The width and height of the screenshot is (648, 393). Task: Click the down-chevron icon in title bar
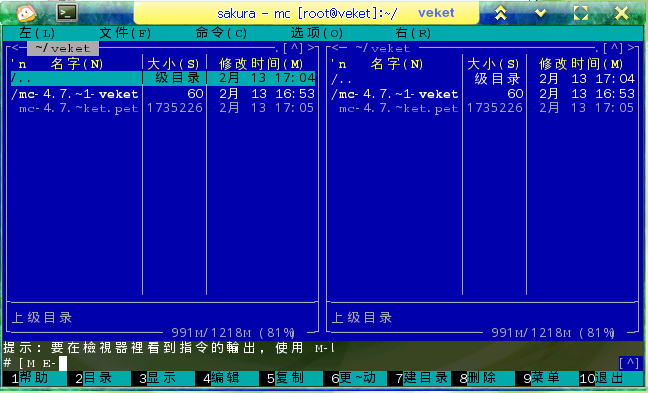pyautogui.click(x=541, y=13)
